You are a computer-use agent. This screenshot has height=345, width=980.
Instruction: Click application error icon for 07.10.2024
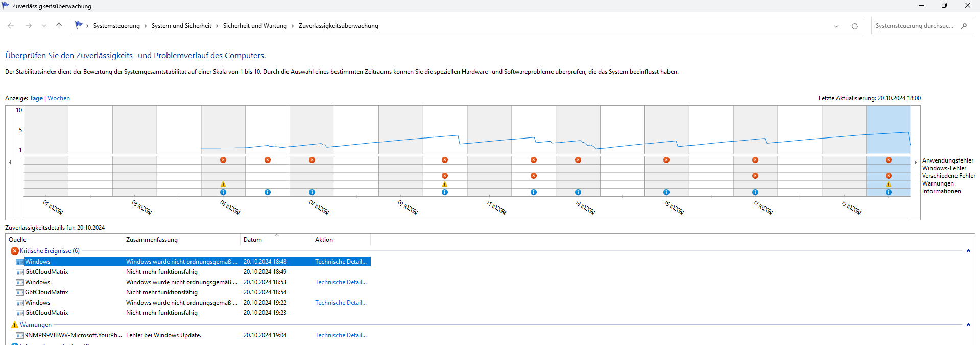point(312,160)
